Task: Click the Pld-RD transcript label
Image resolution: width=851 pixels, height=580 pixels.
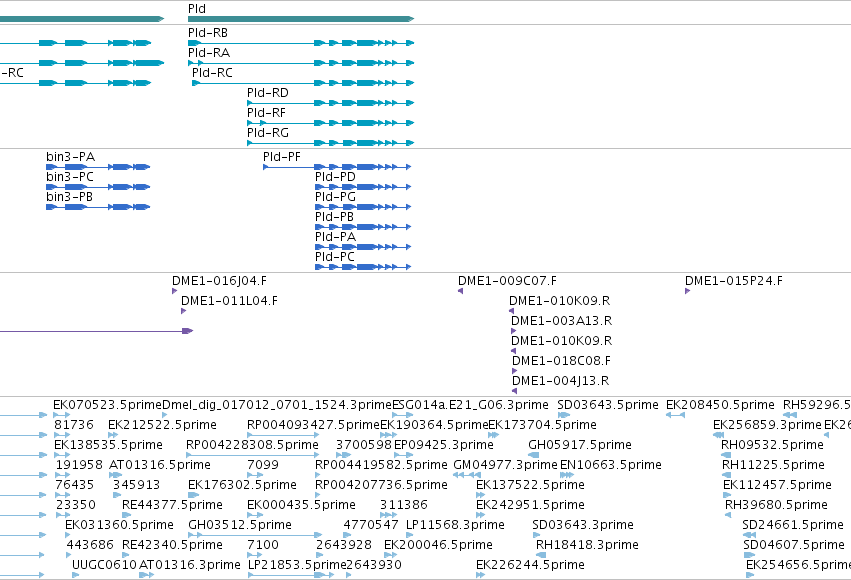Action: click(268, 93)
